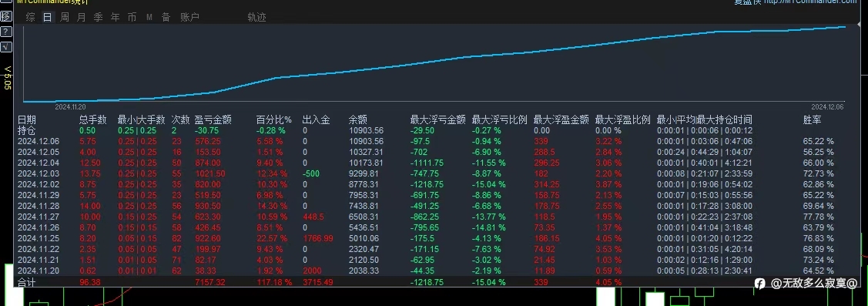The height and width of the screenshot is (306, 868).
Task: Open the 币 currency tab
Action: coord(132,17)
